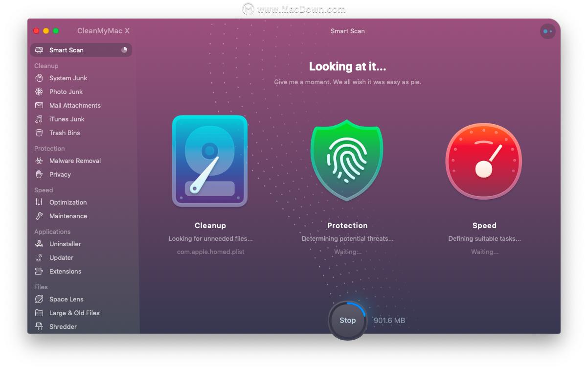Click the Protection heading label
Viewport: 588px width, 370px height.
tap(347, 226)
